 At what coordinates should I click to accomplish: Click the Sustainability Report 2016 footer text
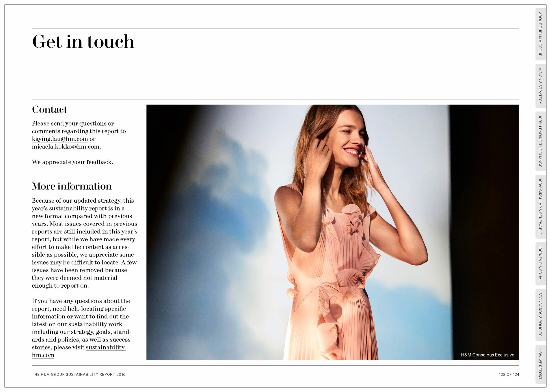tap(78, 374)
